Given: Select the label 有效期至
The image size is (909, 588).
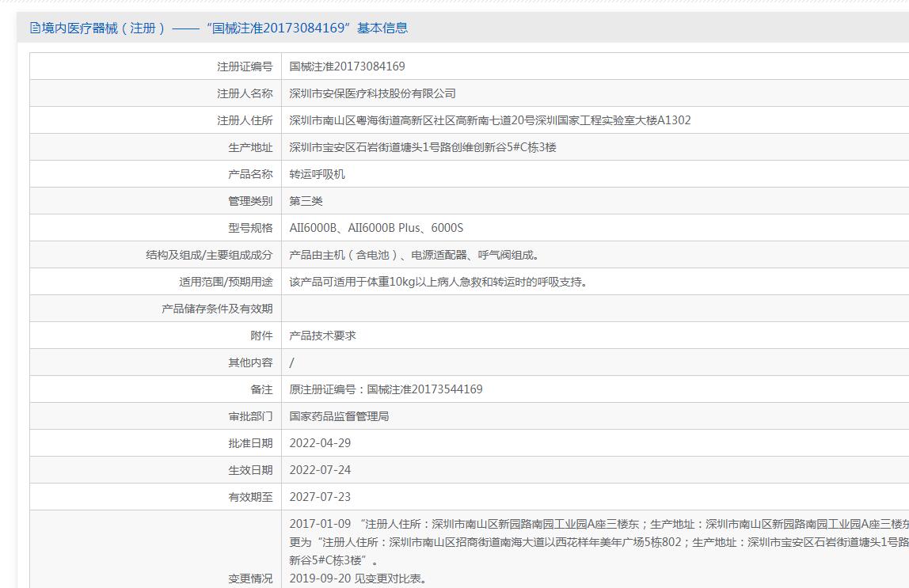Looking at the screenshot, I should 250,496.
